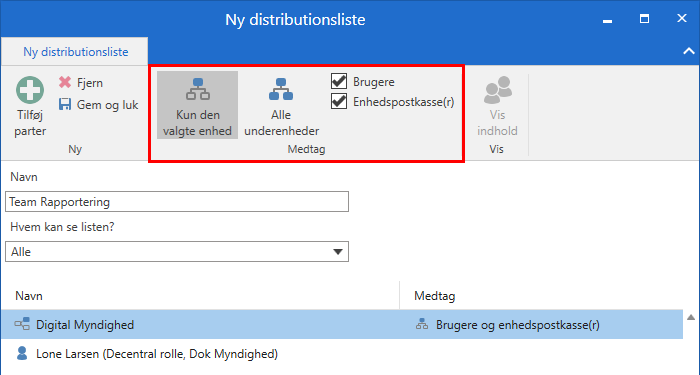
Task: Open the Ny distributionsliste ribbon tab
Action: (75, 52)
